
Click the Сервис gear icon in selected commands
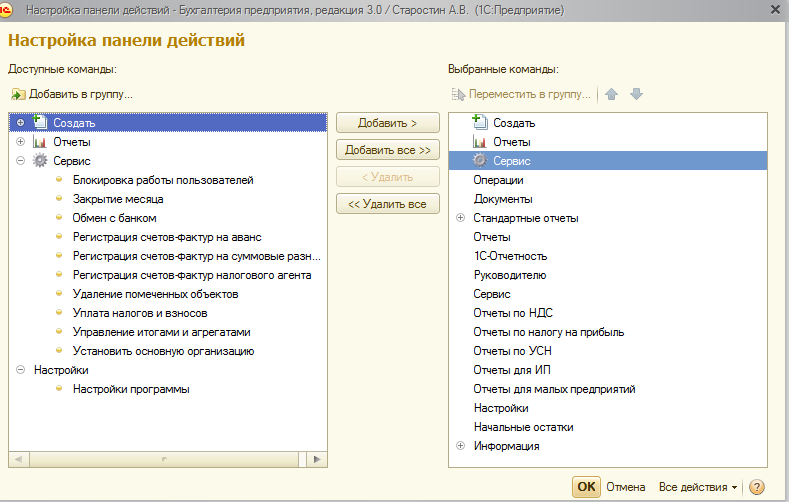[x=480, y=160]
